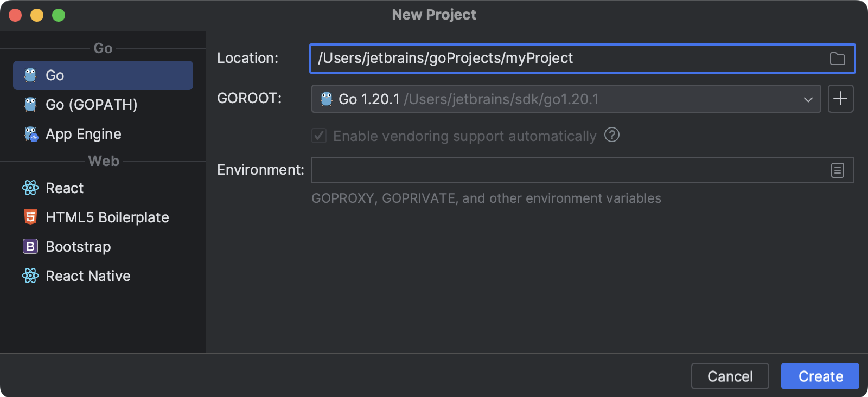Click the Go (GOPATH) gopher icon

(31, 105)
